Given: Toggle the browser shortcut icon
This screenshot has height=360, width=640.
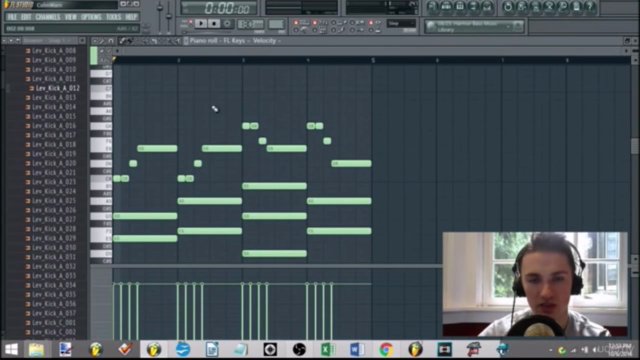Looking at the screenshot, I should click(473, 7).
